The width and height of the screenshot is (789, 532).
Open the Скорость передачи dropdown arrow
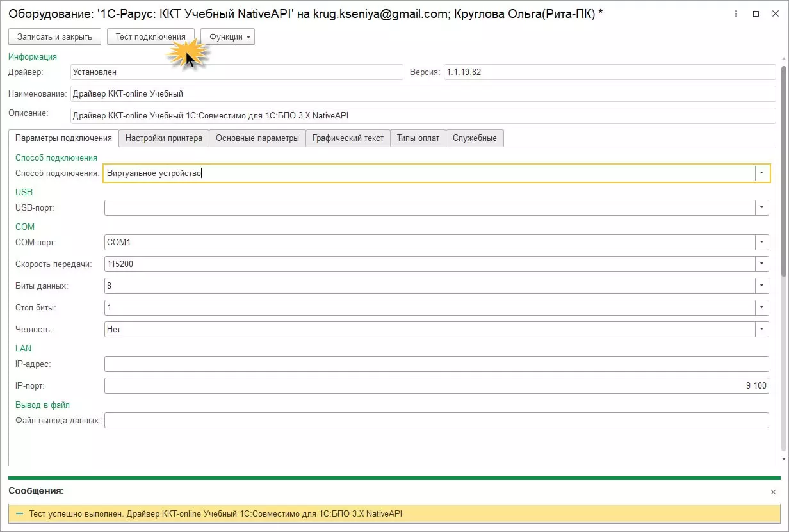[x=761, y=264]
